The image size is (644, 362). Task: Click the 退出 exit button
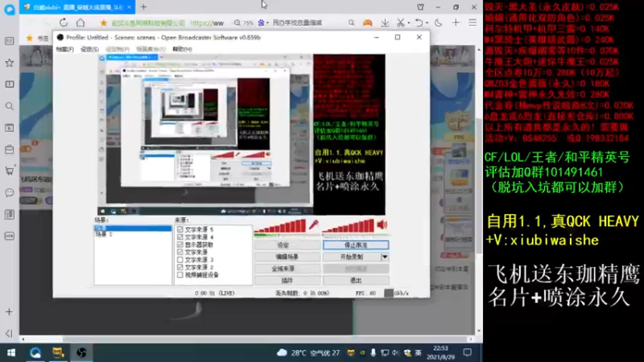pyautogui.click(x=356, y=280)
